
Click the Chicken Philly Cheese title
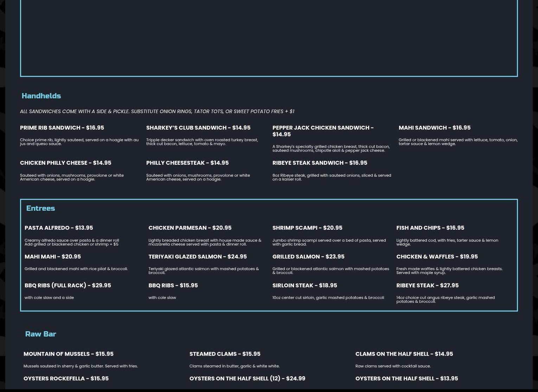tap(65, 163)
